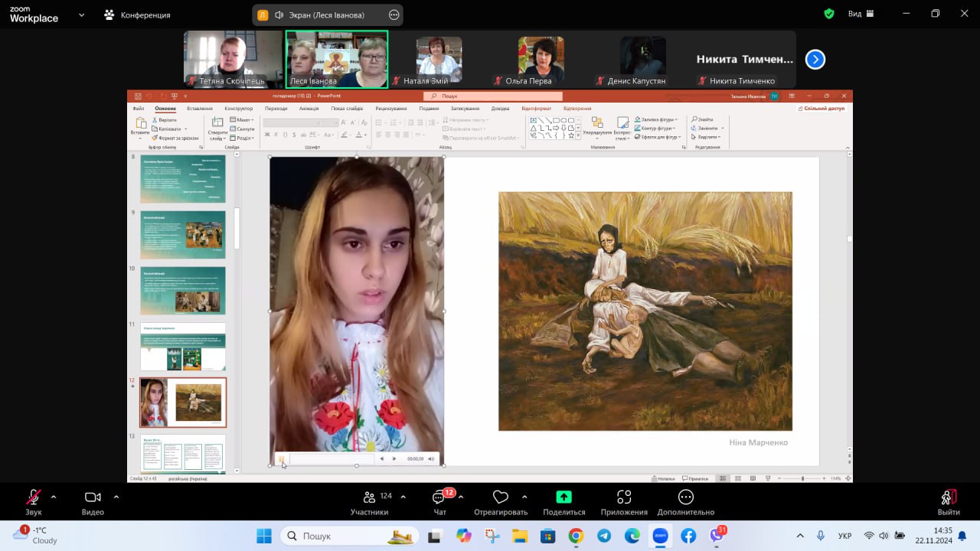Expand audio options arrow beside Звук
980x551 pixels.
(x=54, y=496)
